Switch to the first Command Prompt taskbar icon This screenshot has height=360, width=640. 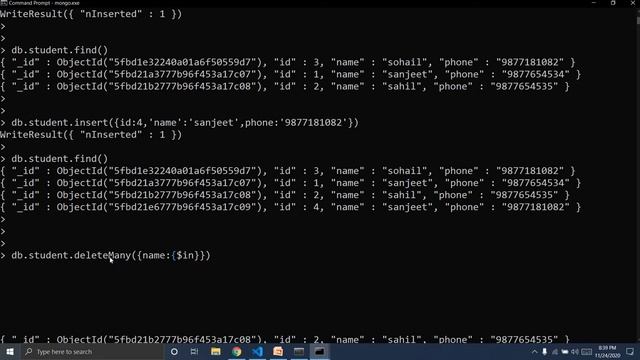tap(299, 351)
